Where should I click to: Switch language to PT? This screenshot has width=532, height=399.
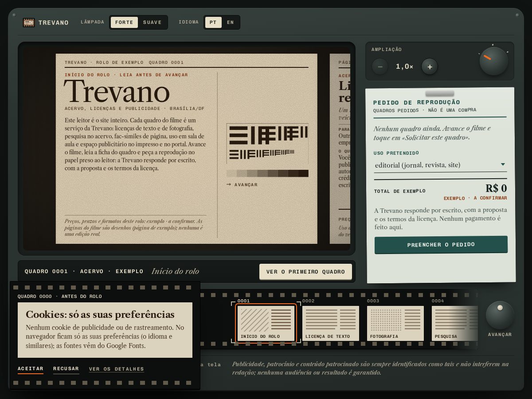tap(213, 23)
